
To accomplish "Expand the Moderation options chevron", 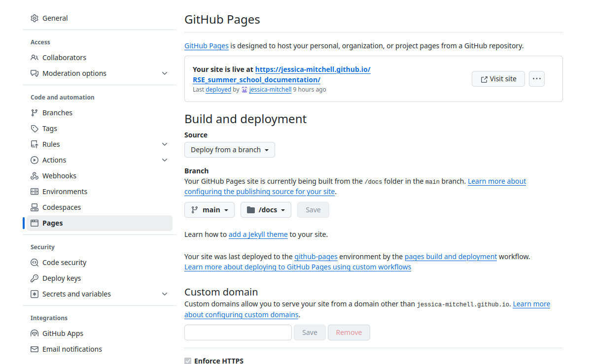I will click(165, 73).
